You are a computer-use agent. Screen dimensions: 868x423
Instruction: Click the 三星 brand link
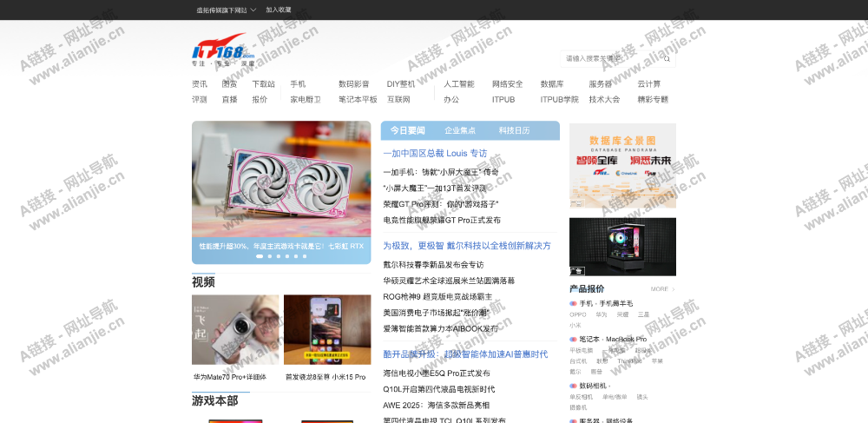[643, 314]
